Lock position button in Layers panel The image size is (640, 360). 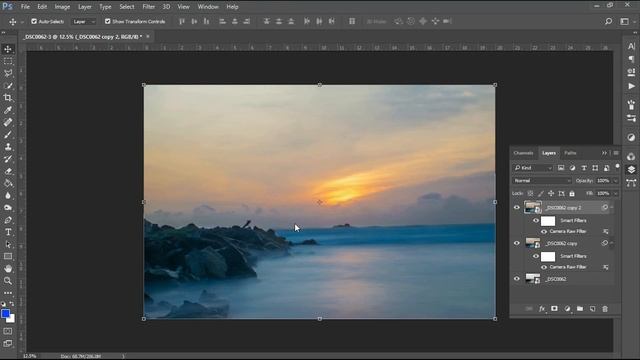[551, 193]
